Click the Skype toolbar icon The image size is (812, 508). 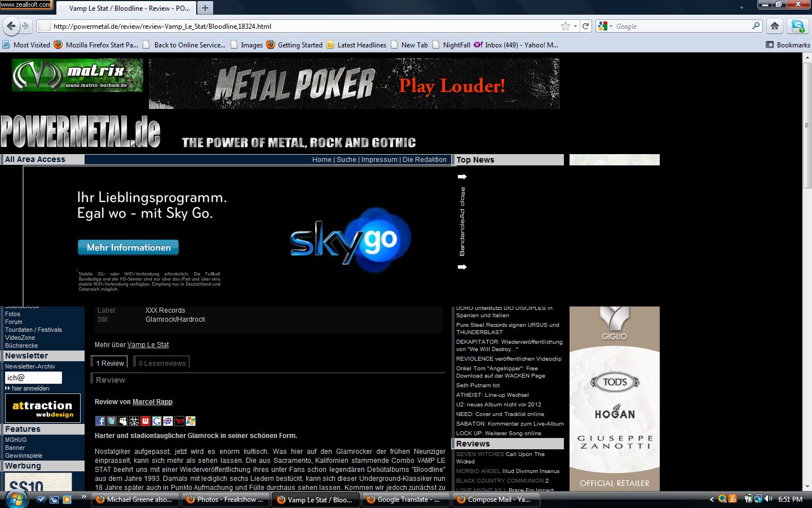click(x=797, y=26)
